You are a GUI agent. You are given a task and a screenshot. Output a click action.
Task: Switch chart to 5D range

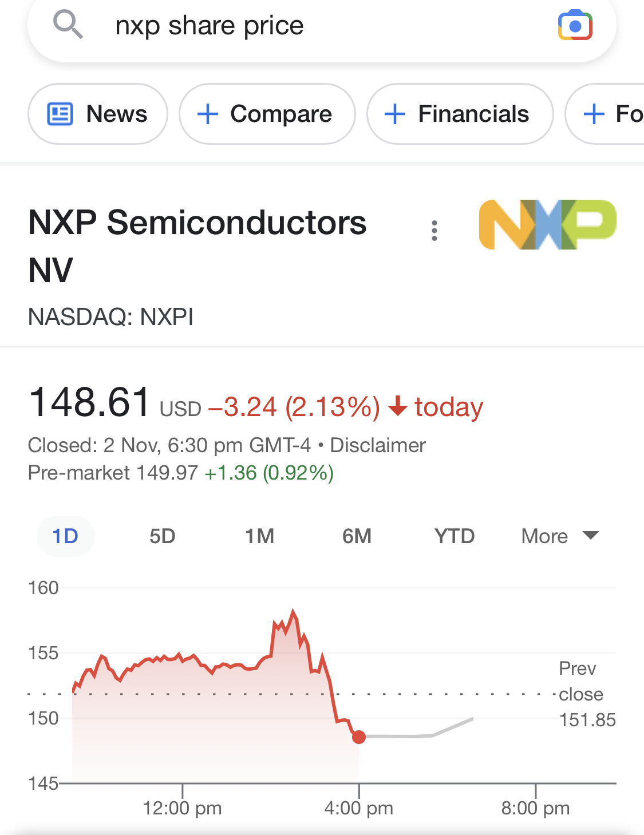tap(163, 536)
